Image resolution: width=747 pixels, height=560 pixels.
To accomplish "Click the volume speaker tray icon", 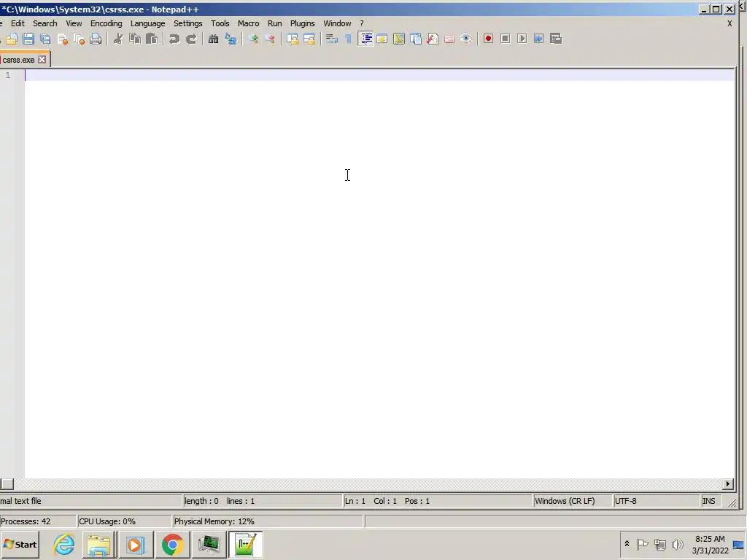I will (677, 544).
